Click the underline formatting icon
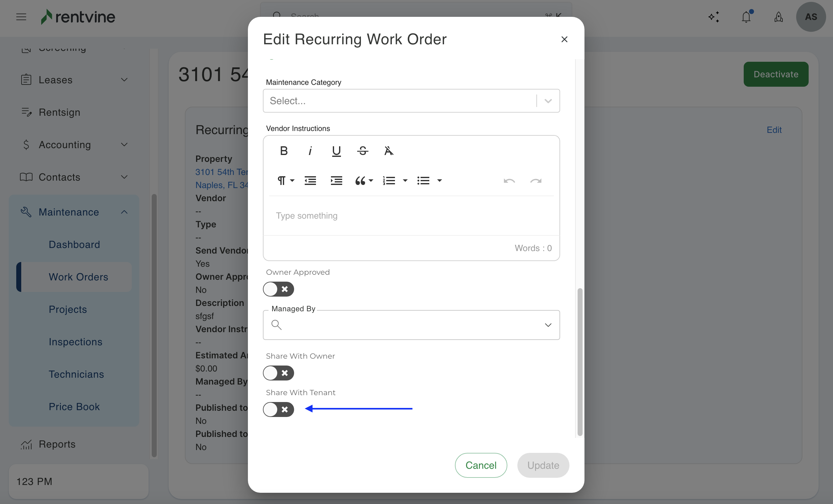Viewport: 833px width, 504px height. click(x=336, y=151)
